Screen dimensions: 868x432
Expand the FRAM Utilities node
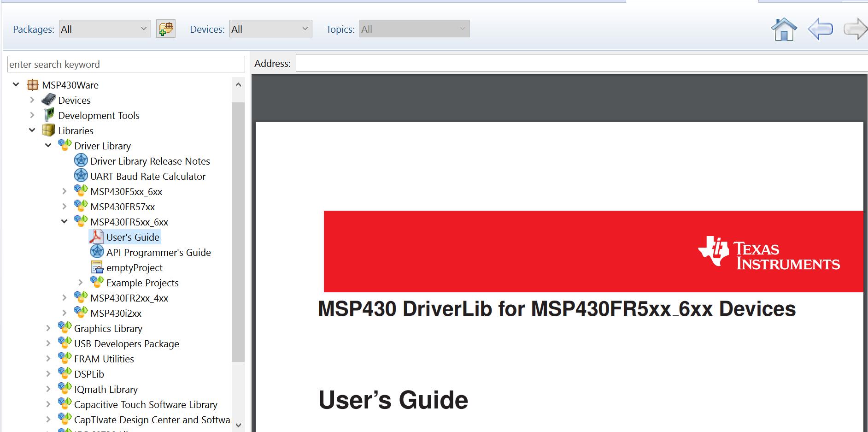click(48, 359)
